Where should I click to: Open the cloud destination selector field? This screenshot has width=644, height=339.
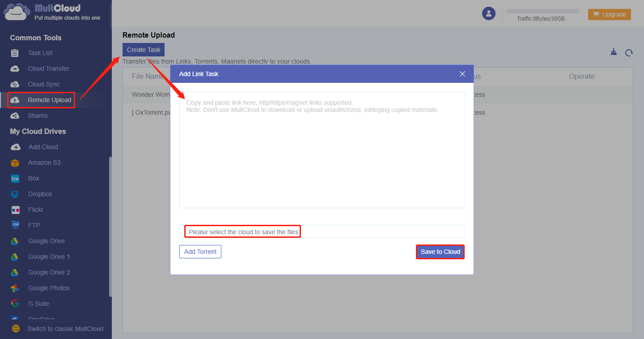(x=322, y=232)
